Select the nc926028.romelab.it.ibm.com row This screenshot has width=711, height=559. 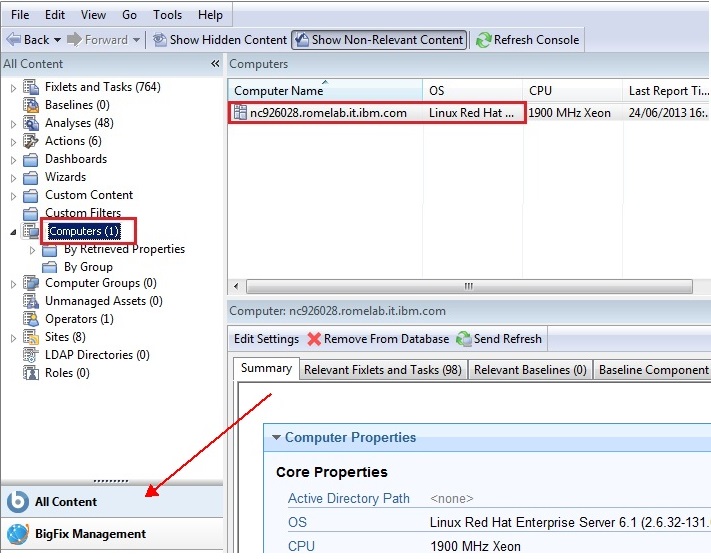469,113
